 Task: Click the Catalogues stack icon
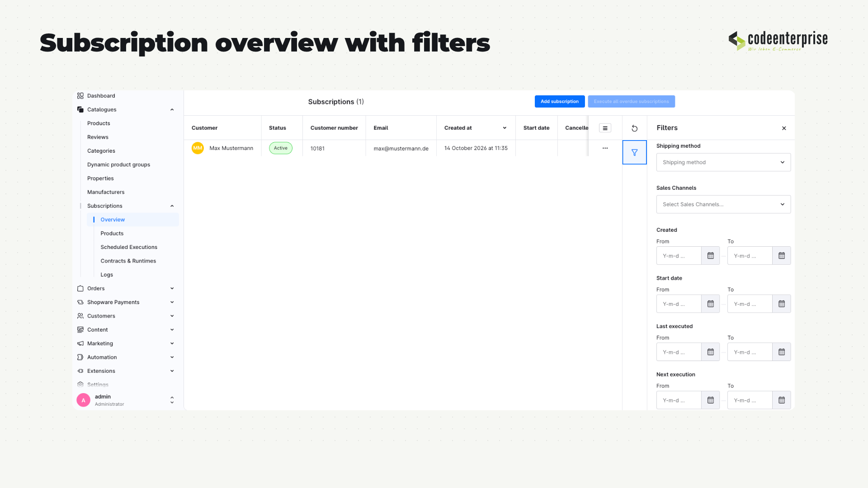click(80, 109)
